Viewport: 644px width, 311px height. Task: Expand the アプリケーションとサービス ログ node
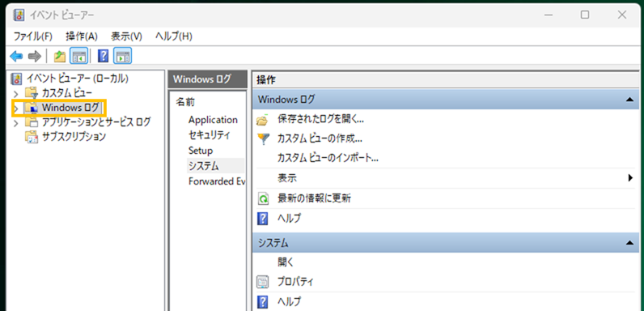pos(16,122)
